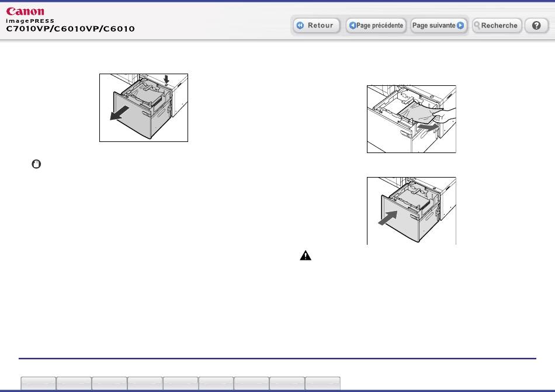Select the eighth bottom tab
This screenshot has width=555, height=392.
point(287,383)
